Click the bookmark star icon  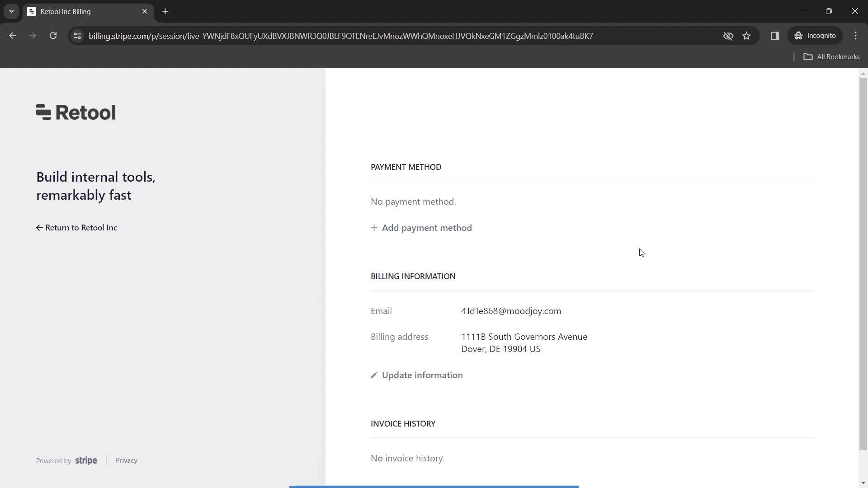(747, 36)
